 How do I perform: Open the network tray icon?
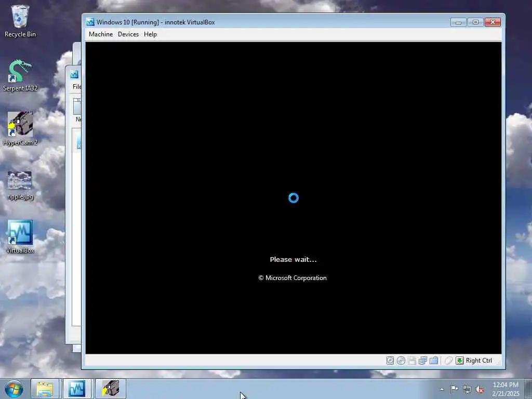point(467,390)
